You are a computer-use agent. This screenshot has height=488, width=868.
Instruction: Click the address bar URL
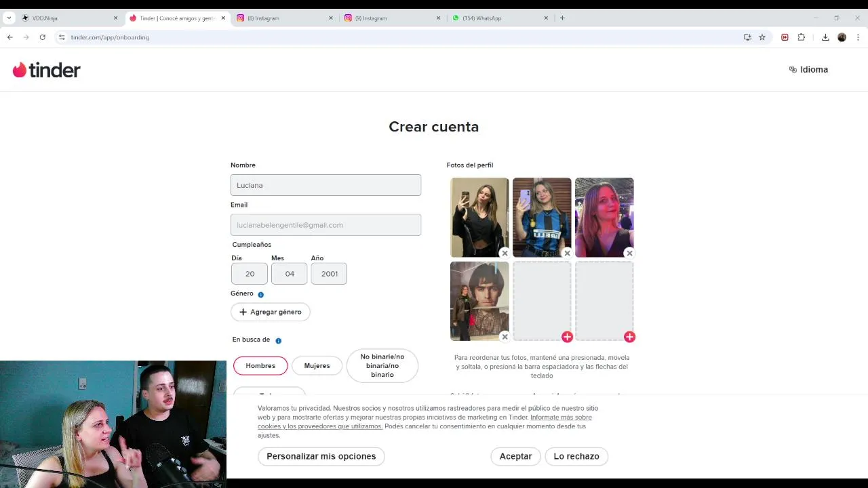point(110,37)
